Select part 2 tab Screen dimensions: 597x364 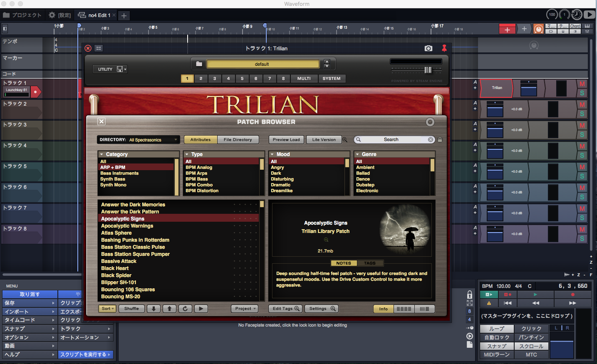click(201, 79)
